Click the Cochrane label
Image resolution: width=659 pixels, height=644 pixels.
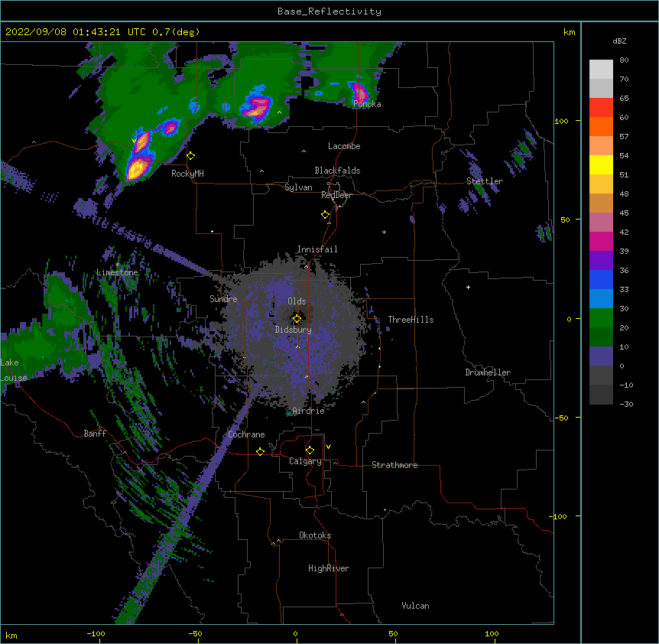246,434
